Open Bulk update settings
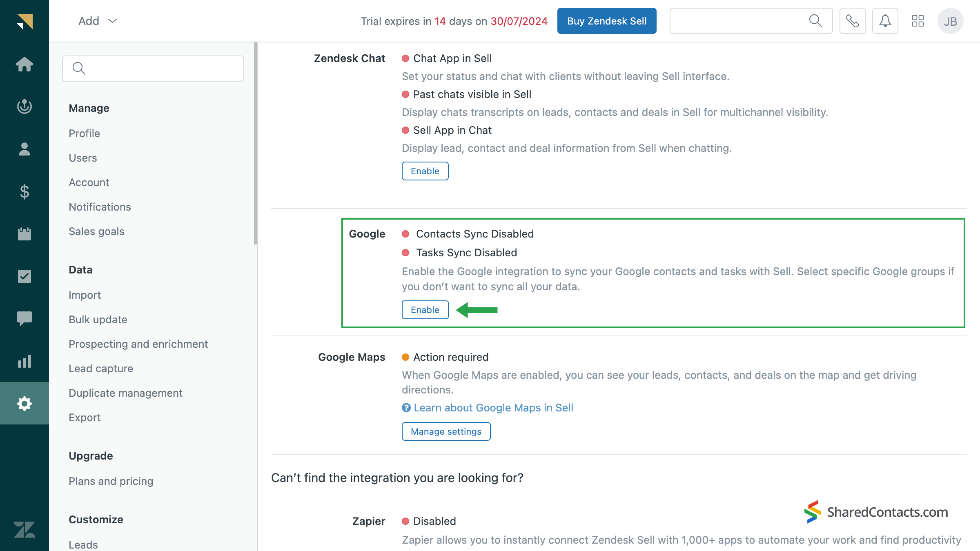Image resolution: width=980 pixels, height=551 pixels. pyautogui.click(x=98, y=320)
